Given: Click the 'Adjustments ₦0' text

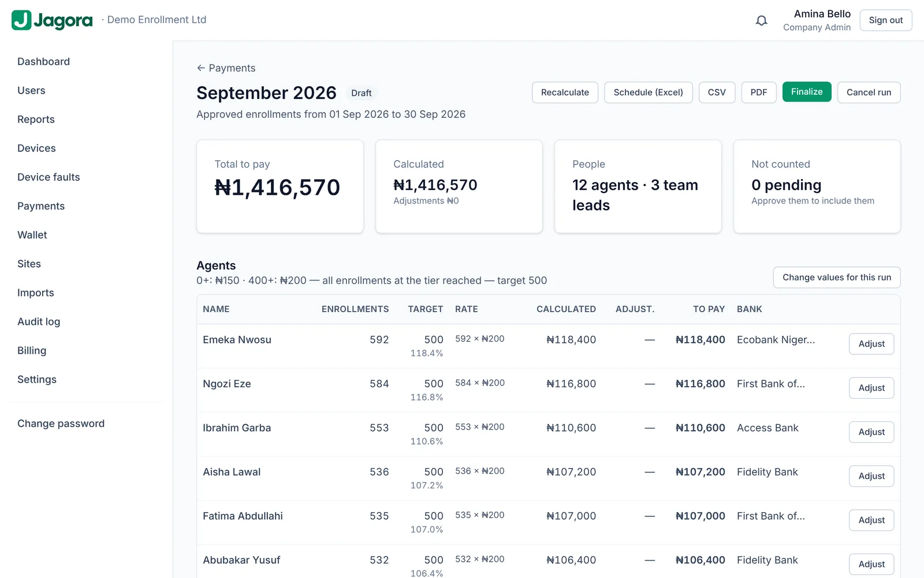Looking at the screenshot, I should 426,201.
